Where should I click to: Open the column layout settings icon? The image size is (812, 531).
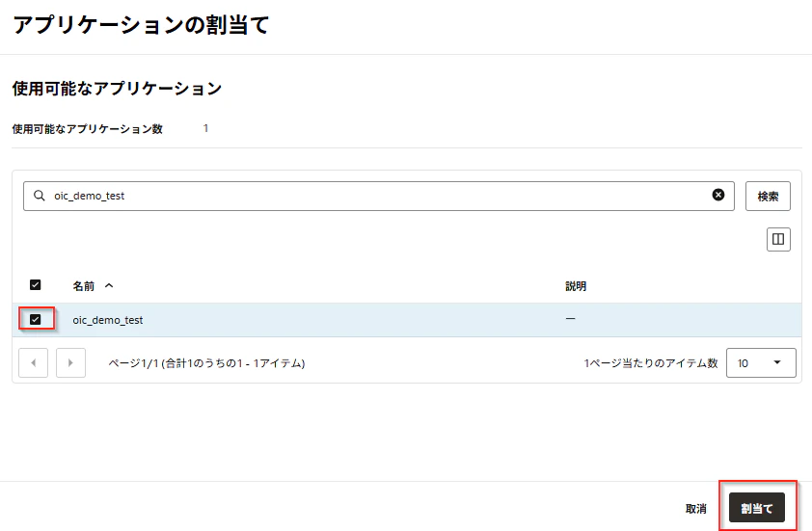click(778, 239)
